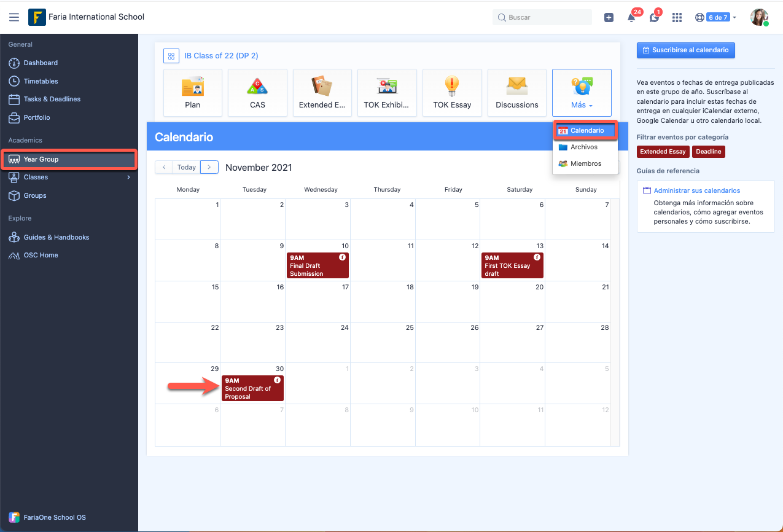The width and height of the screenshot is (783, 532).
Task: Open the messages chat bubble icon
Action: tap(654, 18)
